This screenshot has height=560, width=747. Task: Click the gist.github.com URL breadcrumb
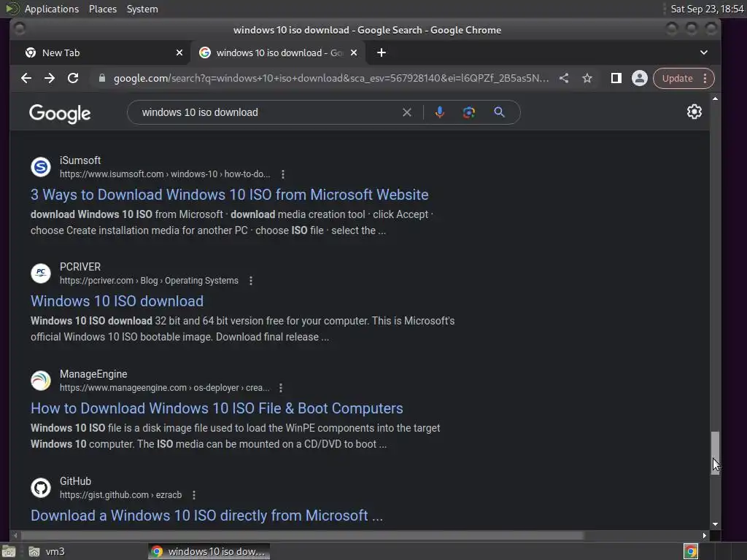pyautogui.click(x=120, y=495)
